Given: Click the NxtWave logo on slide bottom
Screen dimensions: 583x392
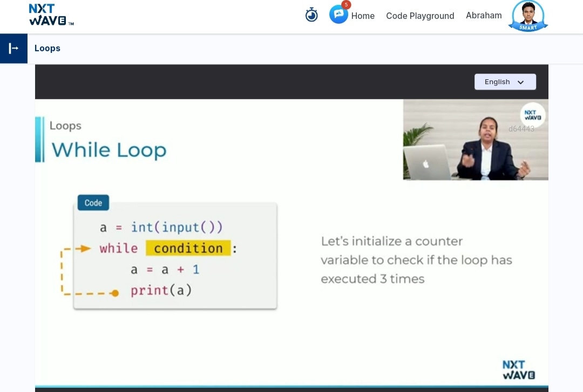Looking at the screenshot, I should 519,370.
